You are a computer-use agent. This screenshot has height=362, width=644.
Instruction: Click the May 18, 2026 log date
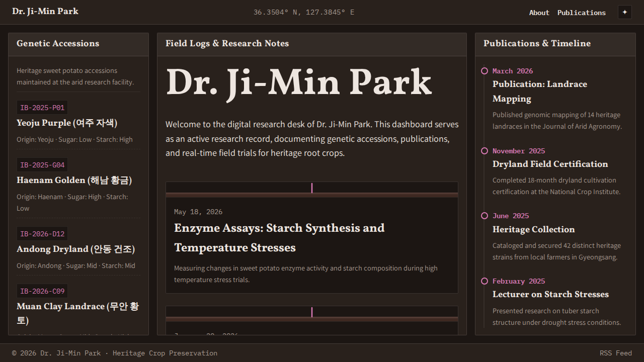pos(198,212)
